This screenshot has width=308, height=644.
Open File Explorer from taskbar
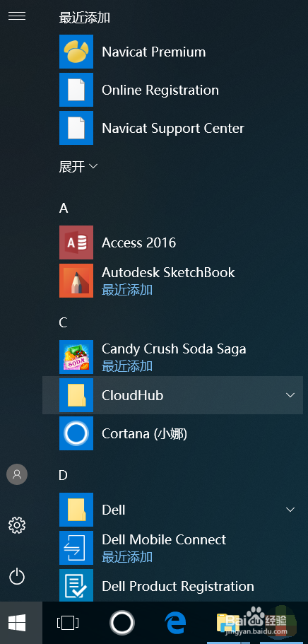click(228, 623)
